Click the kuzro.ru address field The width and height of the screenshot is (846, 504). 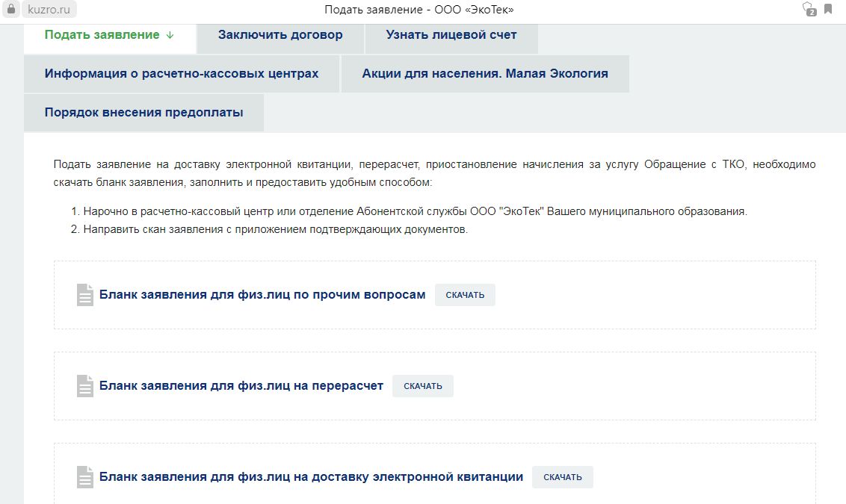[x=49, y=10]
